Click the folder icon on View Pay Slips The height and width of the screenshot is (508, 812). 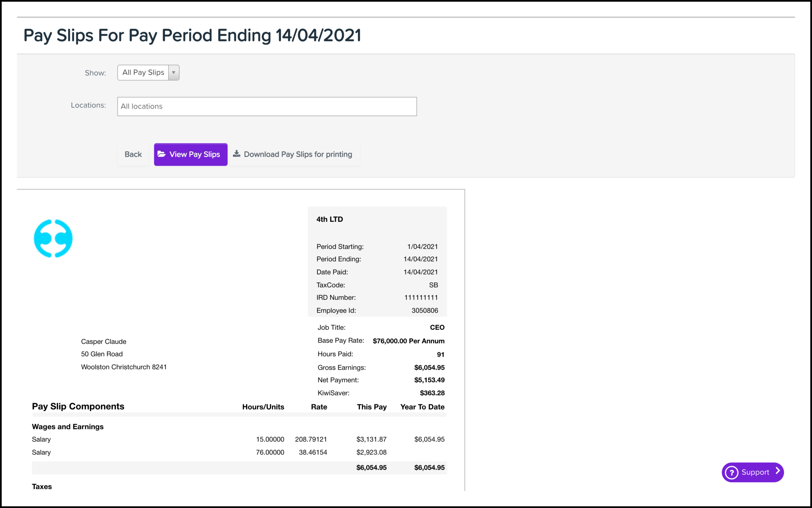[x=161, y=154]
